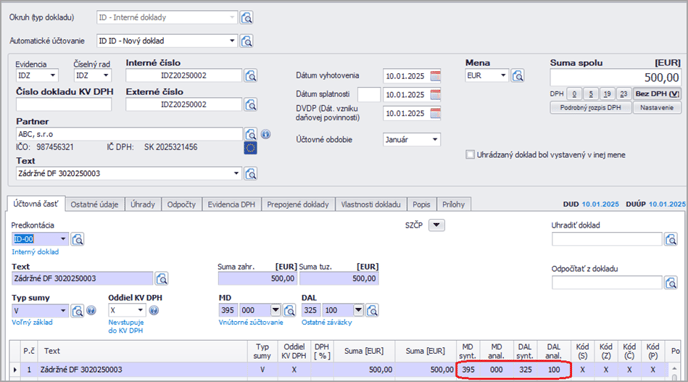The image size is (688, 382).
Task: Click lookup icon beside Mena EUR dropdown
Action: pyautogui.click(x=518, y=76)
